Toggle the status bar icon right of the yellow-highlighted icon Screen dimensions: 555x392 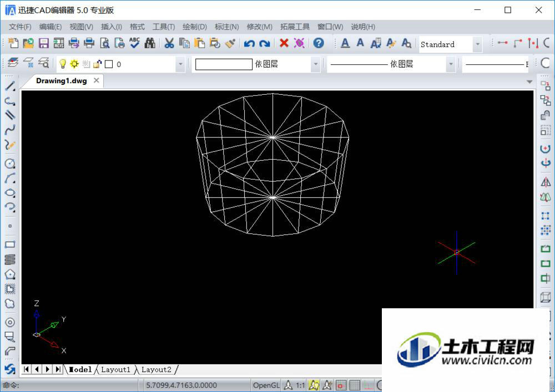pyautogui.click(x=327, y=385)
